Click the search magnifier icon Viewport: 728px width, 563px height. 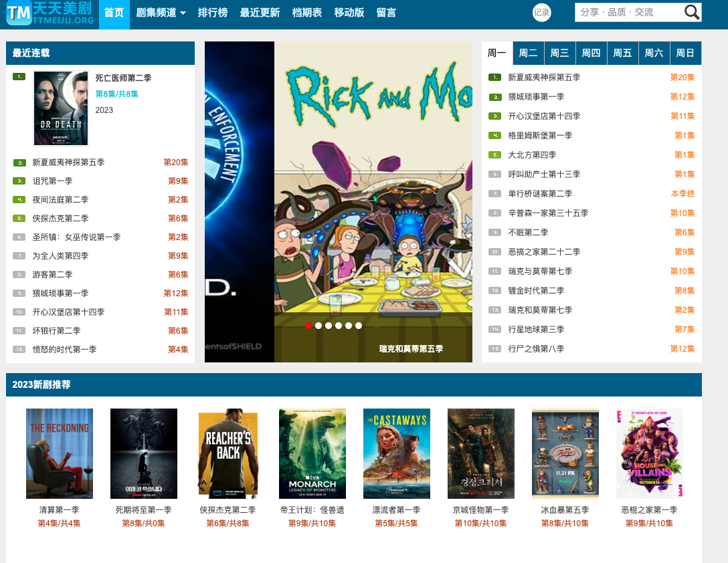tap(692, 12)
